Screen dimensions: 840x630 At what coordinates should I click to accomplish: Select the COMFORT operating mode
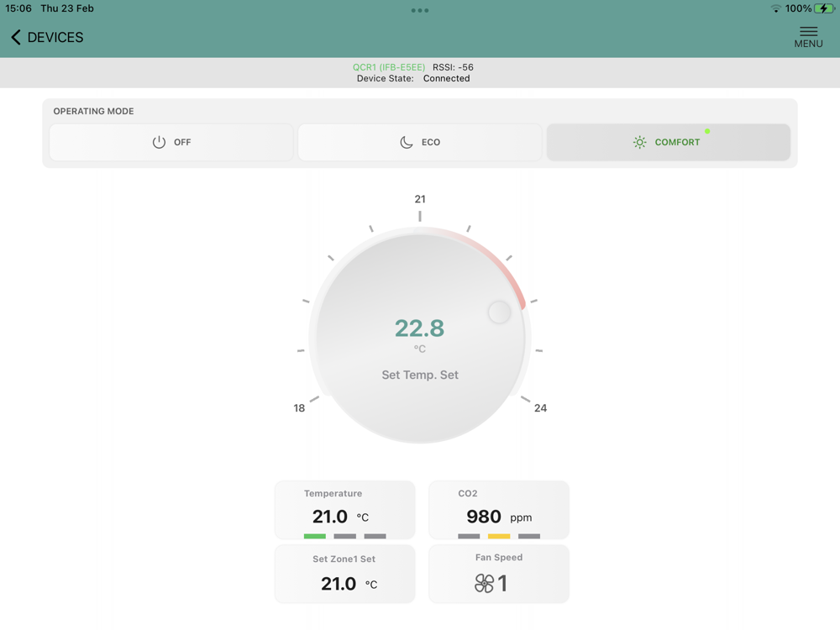669,142
